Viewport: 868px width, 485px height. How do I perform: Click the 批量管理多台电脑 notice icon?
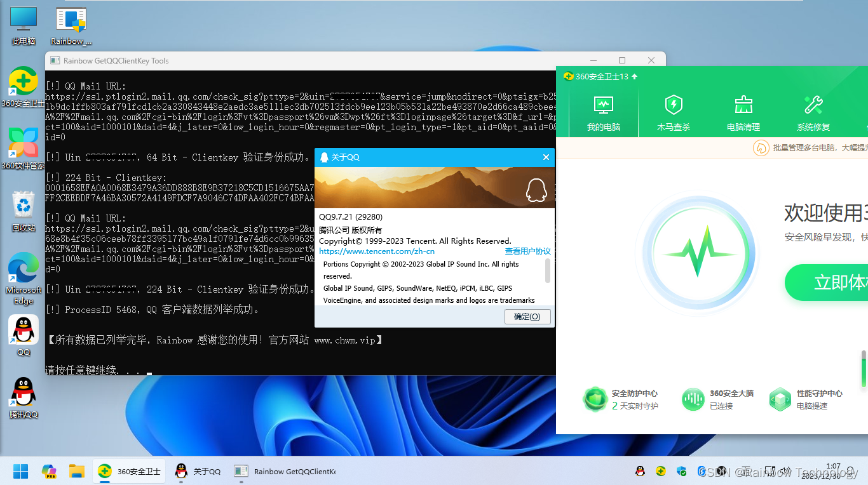tap(761, 148)
